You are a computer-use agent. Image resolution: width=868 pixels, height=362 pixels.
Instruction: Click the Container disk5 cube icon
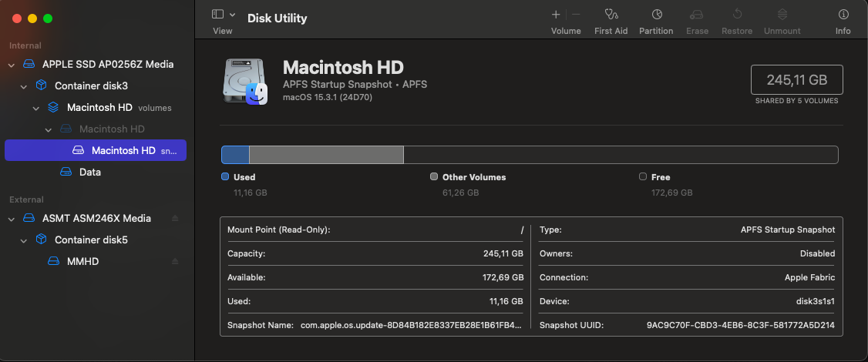click(x=41, y=240)
